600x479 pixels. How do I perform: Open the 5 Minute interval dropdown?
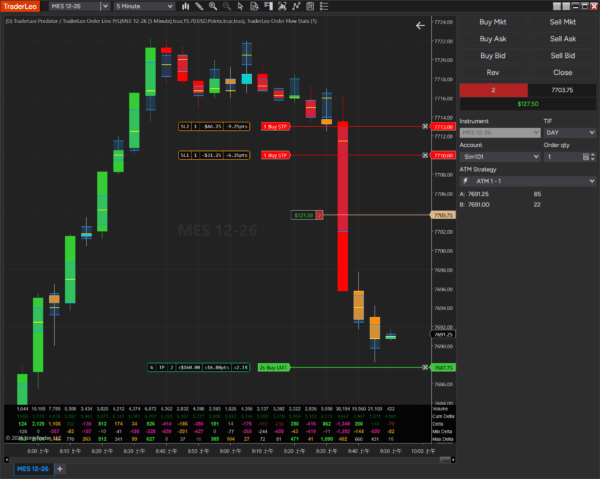tap(145, 6)
